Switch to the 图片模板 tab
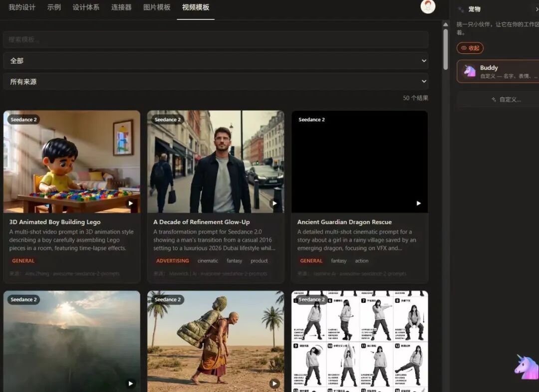 point(157,7)
